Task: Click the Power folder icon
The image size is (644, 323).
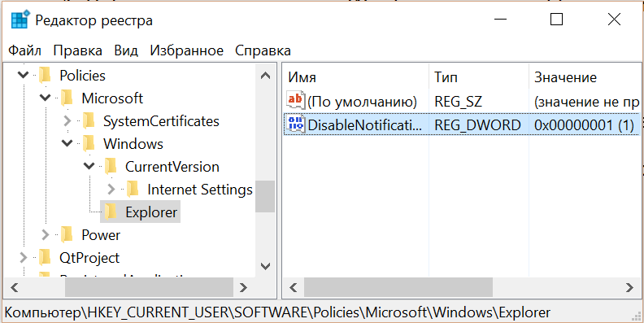Action: tap(67, 235)
